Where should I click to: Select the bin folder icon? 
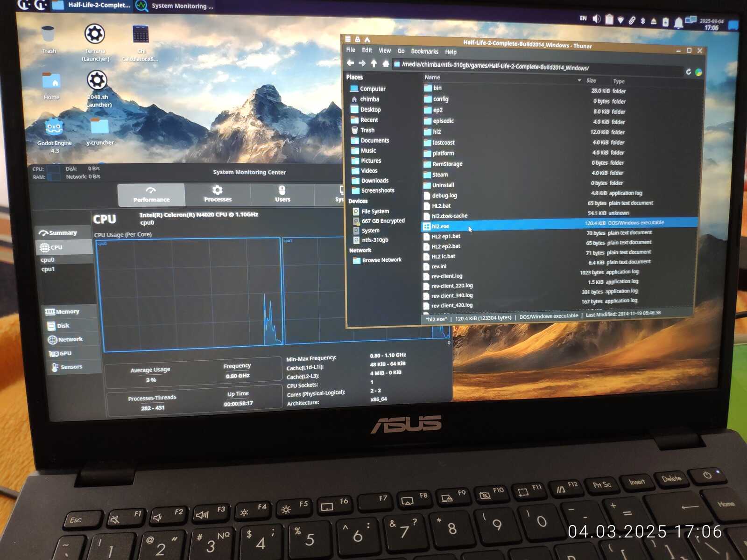click(x=428, y=88)
